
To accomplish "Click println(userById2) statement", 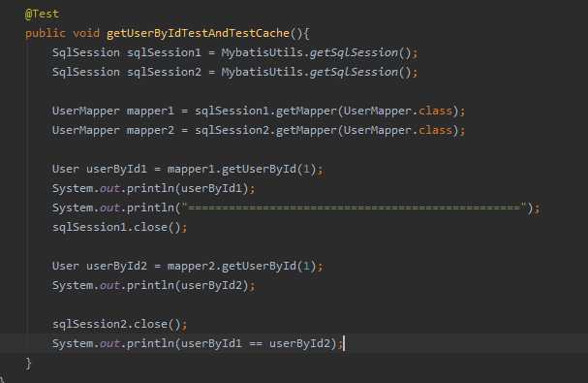I will click(153, 285).
